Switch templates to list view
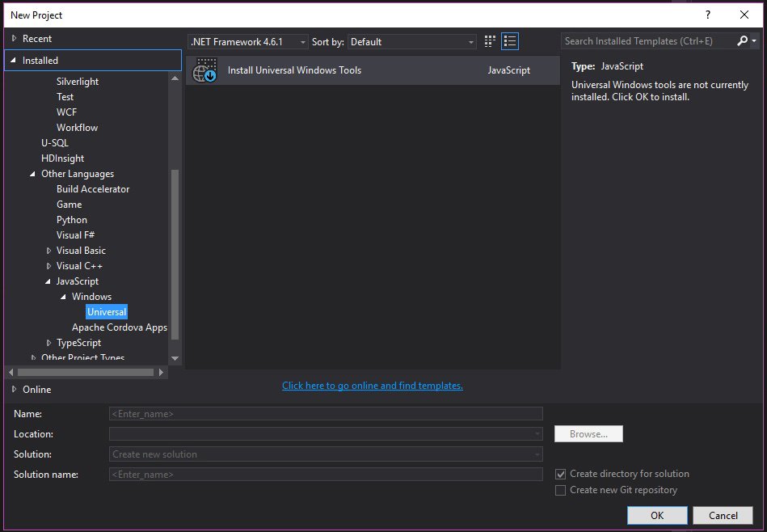Screen dimensions: 767x532 (510, 41)
